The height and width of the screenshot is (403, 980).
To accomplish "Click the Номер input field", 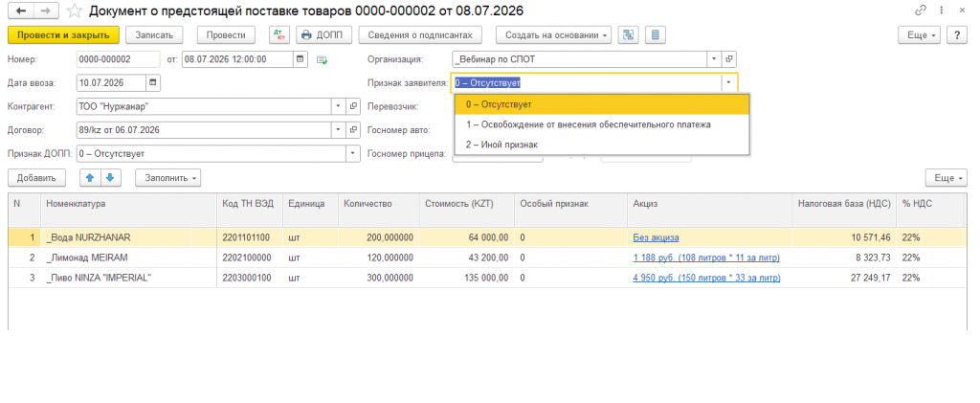I will tap(118, 59).
